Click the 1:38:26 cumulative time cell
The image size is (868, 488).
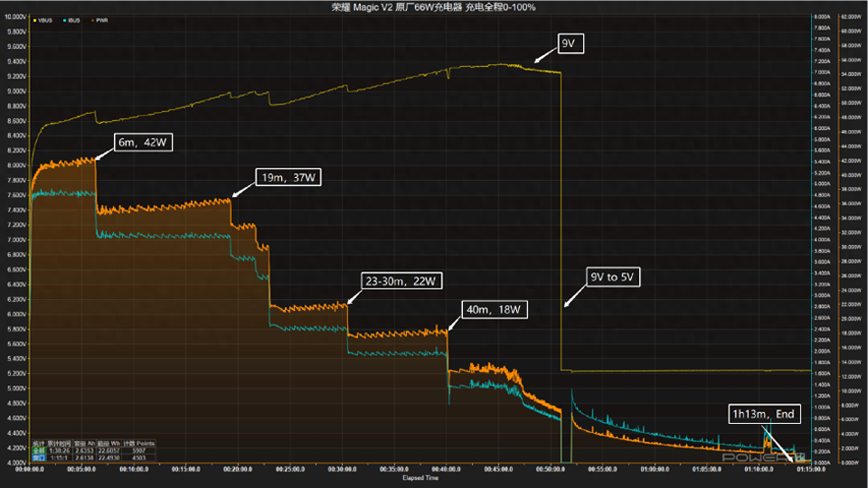point(60,451)
